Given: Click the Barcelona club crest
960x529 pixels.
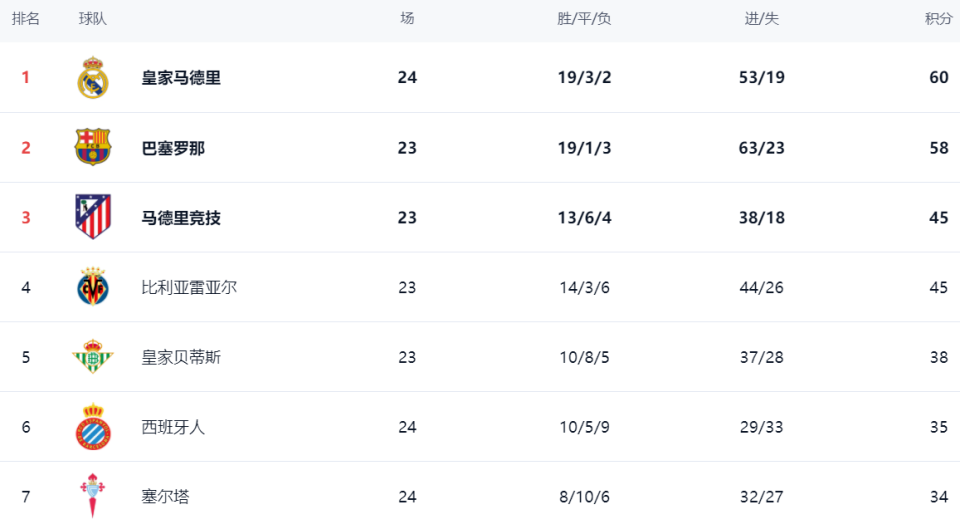Looking at the screenshot, I should pyautogui.click(x=93, y=148).
